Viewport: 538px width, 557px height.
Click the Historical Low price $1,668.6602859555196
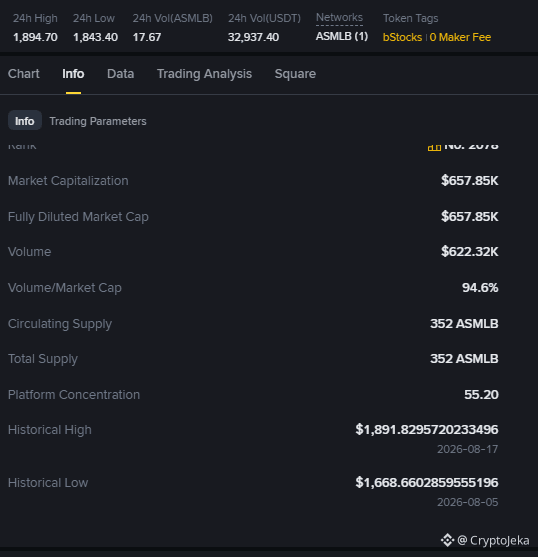click(x=427, y=482)
